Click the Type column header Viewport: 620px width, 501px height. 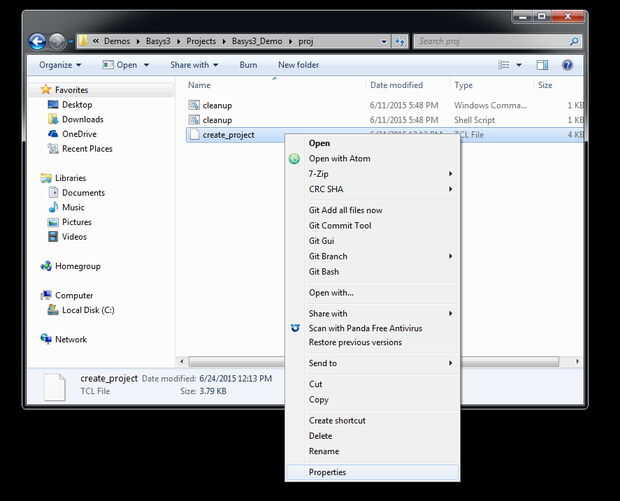click(463, 85)
